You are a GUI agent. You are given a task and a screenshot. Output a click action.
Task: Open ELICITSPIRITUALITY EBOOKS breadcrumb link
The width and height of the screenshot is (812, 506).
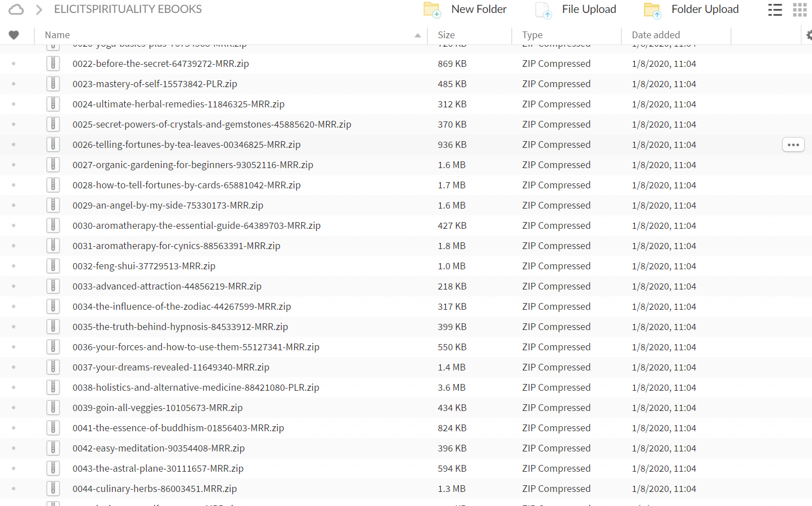128,10
